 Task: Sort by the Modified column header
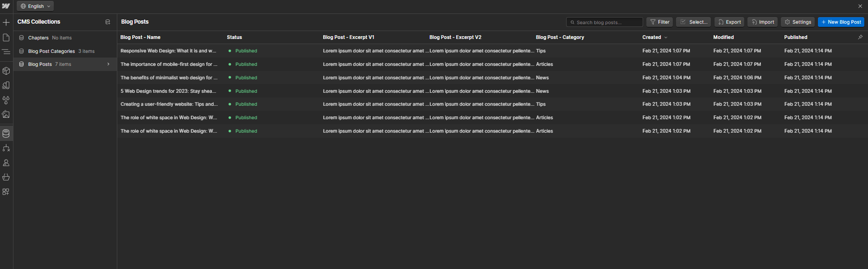[x=723, y=37]
